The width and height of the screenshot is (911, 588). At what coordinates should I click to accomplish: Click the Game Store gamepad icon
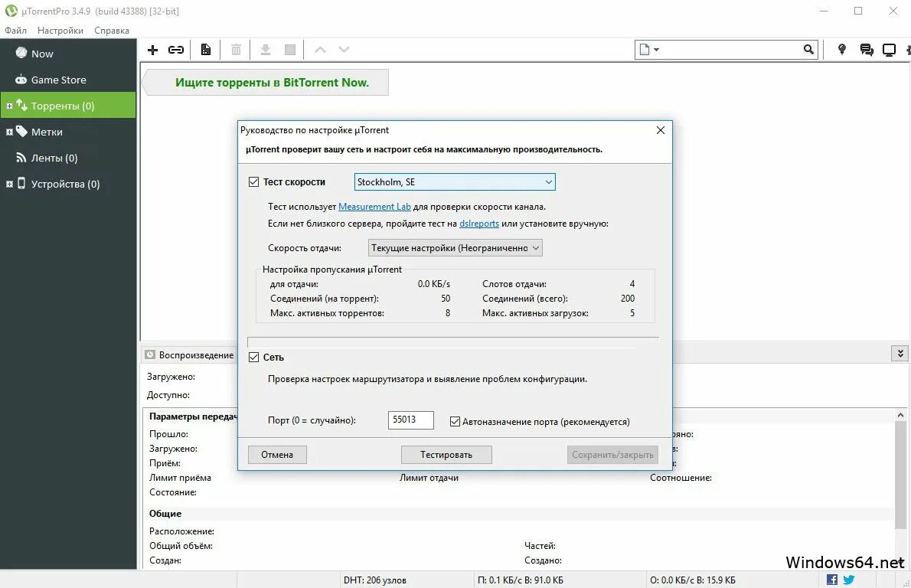[21, 80]
